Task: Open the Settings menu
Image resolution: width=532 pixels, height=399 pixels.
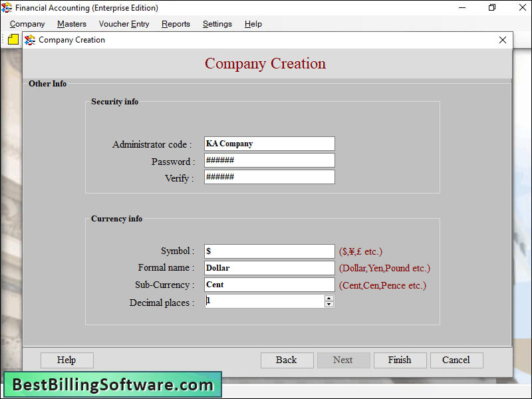Action: (217, 24)
